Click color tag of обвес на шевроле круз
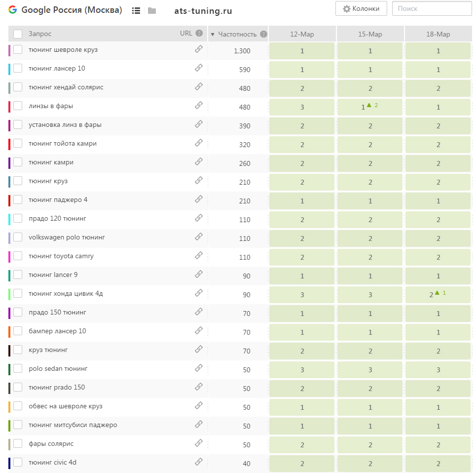Viewport: 476px width, 473px height. (x=9, y=407)
